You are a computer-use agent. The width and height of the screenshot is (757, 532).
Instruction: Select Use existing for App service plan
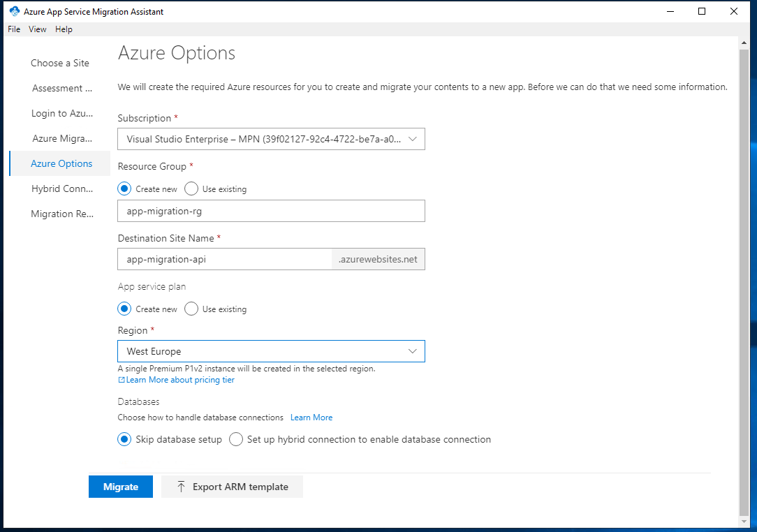click(191, 309)
